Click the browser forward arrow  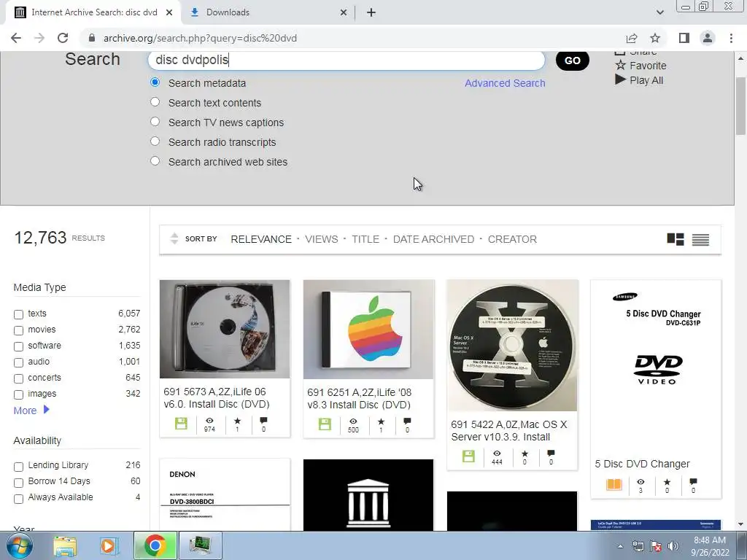click(39, 38)
